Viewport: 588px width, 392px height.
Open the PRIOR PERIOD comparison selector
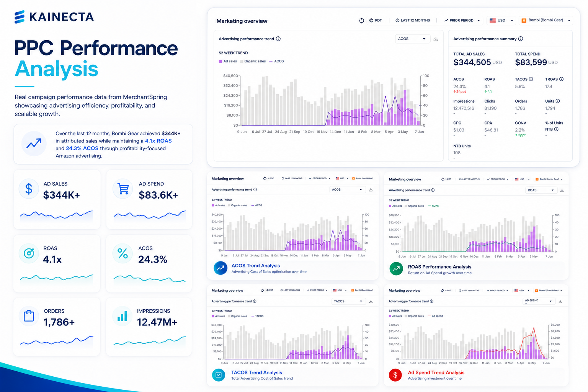[x=462, y=21]
